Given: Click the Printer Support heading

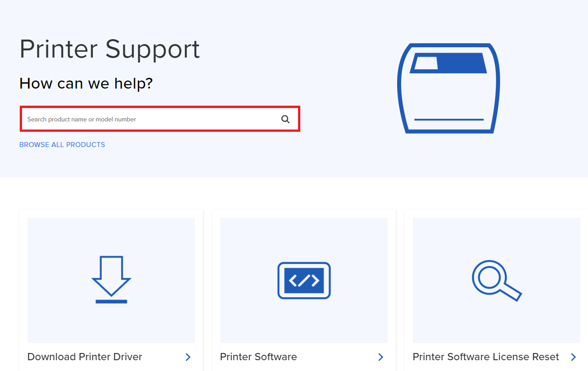Looking at the screenshot, I should coord(109,49).
